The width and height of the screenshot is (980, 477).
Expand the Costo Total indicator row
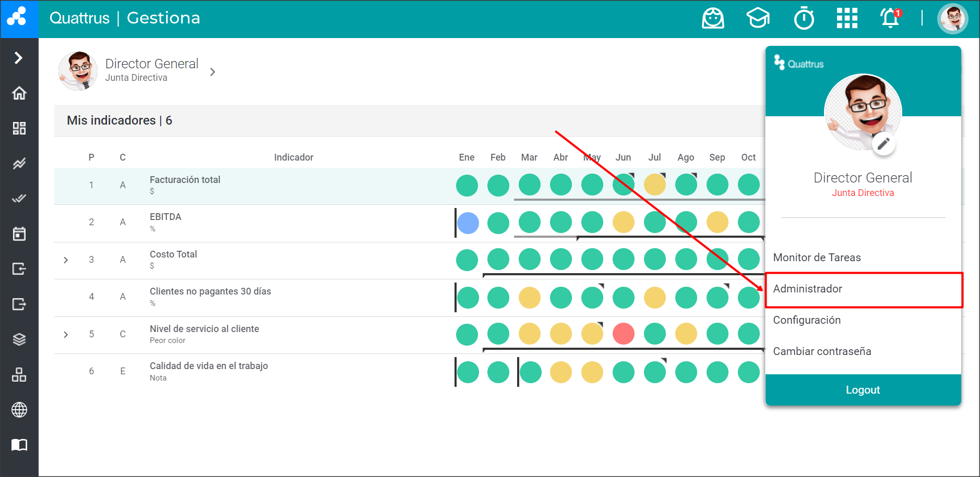[66, 260]
